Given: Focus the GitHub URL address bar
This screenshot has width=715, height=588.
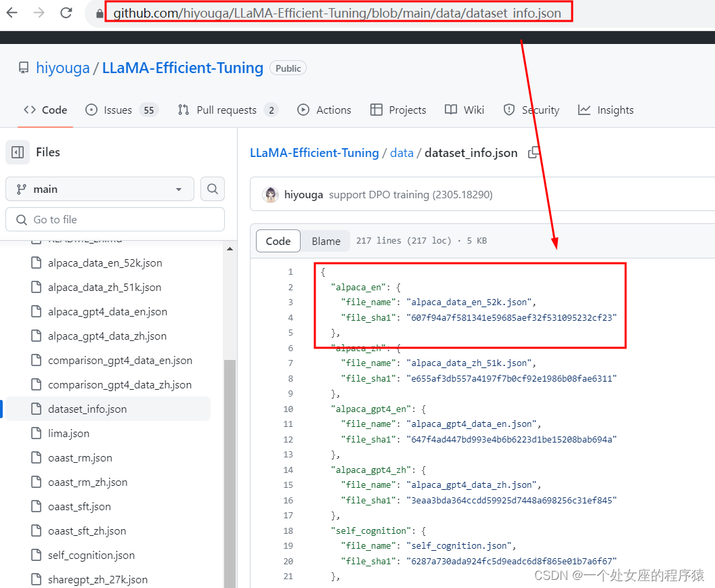Looking at the screenshot, I should [337, 14].
